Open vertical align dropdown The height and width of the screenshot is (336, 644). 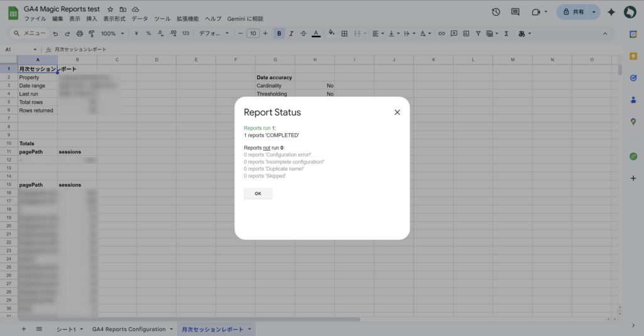coord(393,34)
